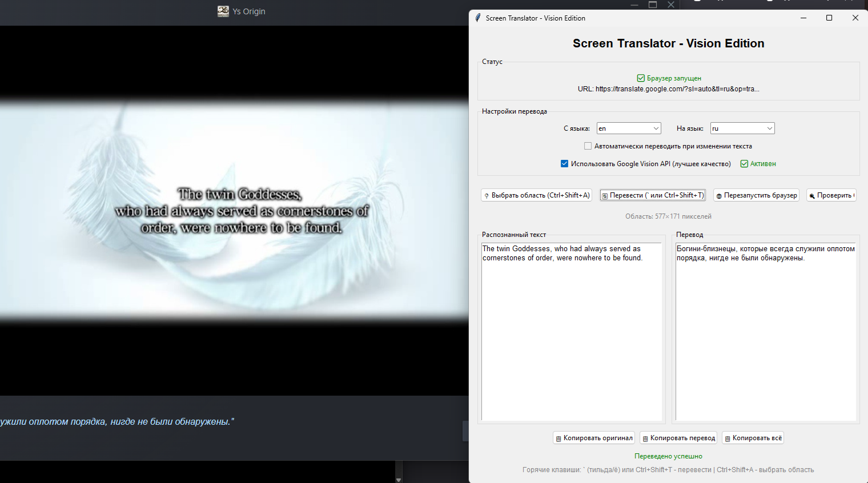This screenshot has height=483, width=868.
Task: Click 'Копировать всё' button
Action: click(x=753, y=438)
